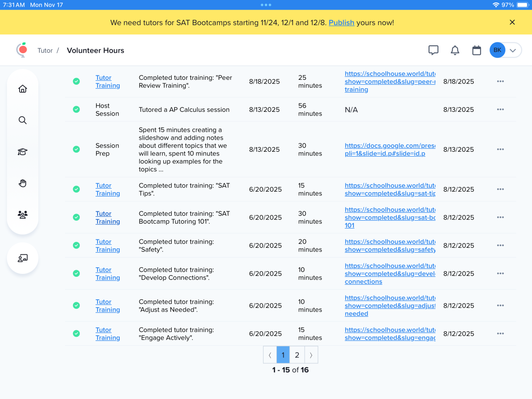Click approved checkmark for Engage Actively row

(76, 334)
